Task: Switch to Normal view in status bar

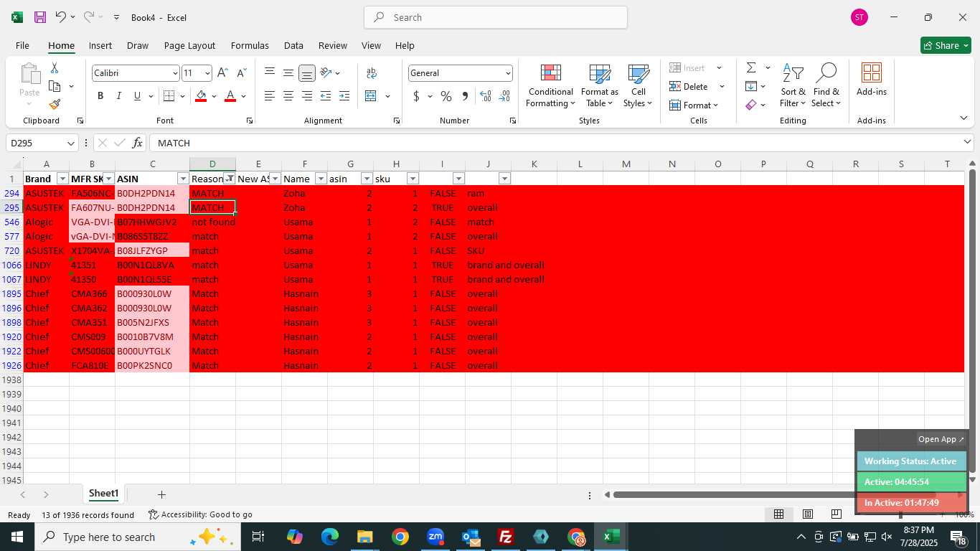Action: click(778, 514)
